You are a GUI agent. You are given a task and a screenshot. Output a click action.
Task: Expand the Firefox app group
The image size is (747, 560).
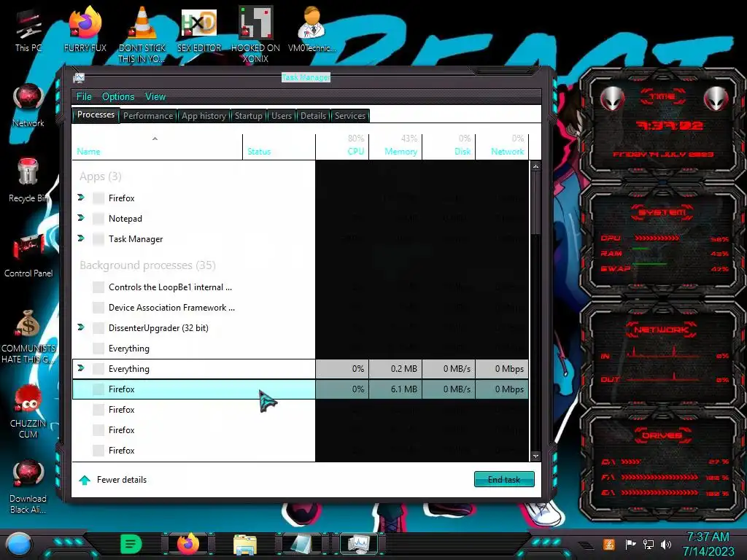tap(80, 197)
